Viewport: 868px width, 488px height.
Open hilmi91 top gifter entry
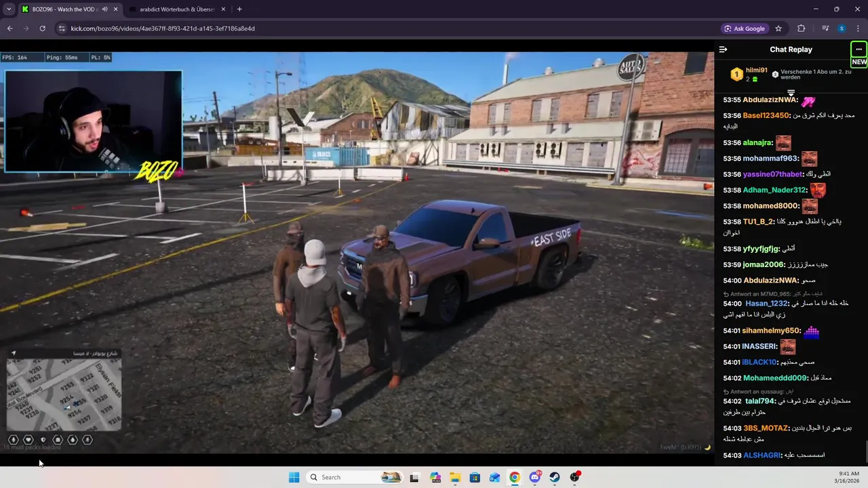tap(749, 74)
